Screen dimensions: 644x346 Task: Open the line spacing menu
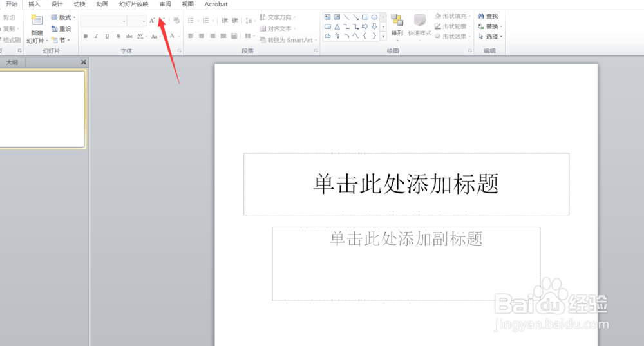[x=250, y=21]
